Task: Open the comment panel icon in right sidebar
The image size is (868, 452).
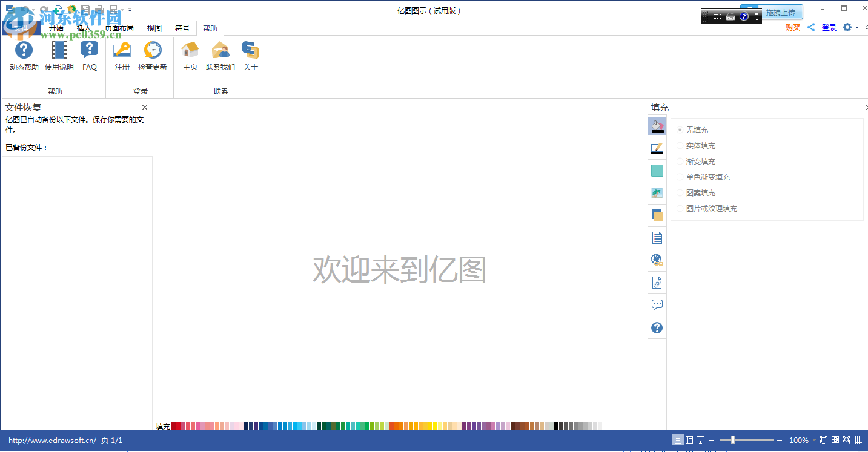Action: pos(657,304)
